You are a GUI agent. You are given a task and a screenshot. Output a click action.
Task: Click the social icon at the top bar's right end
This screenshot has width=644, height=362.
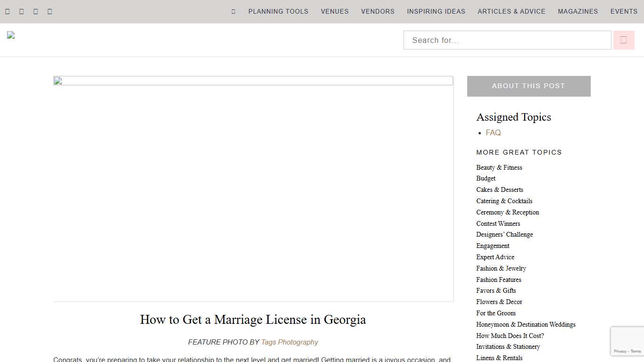pyautogui.click(x=50, y=11)
